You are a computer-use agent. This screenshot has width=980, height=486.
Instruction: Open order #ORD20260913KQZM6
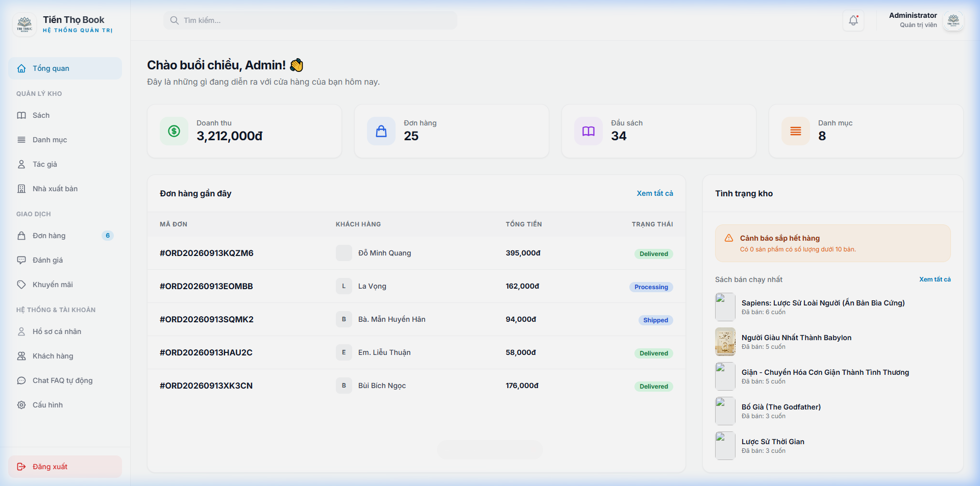pyautogui.click(x=207, y=253)
